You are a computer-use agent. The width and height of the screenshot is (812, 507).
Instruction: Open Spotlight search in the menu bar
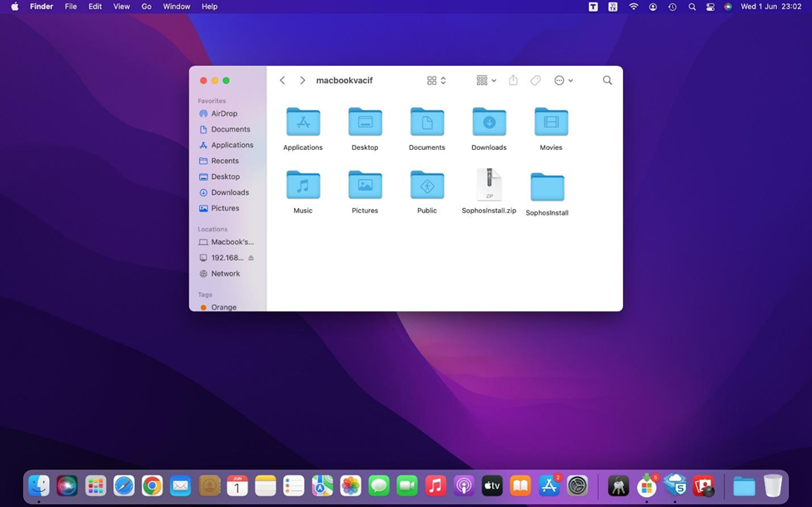(x=692, y=7)
